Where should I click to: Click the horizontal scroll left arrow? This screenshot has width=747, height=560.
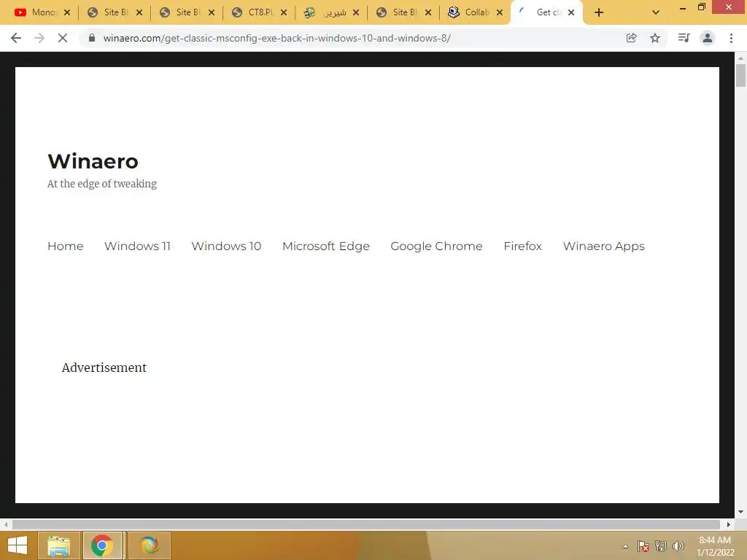pyautogui.click(x=6, y=524)
